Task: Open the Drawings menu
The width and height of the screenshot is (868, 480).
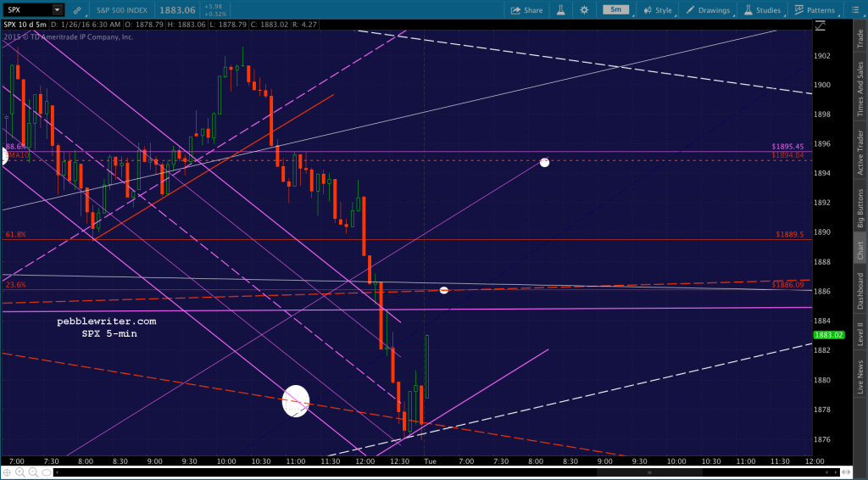Action: (708, 10)
